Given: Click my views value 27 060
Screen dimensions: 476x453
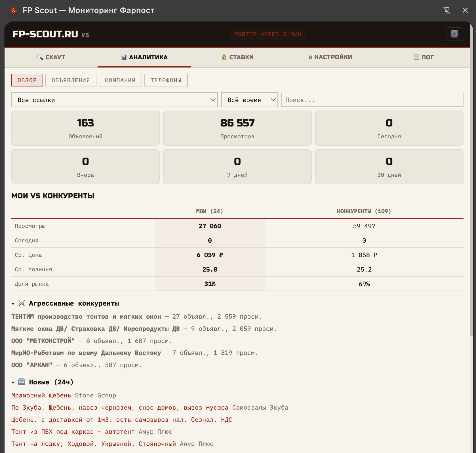Looking at the screenshot, I should [210, 226].
